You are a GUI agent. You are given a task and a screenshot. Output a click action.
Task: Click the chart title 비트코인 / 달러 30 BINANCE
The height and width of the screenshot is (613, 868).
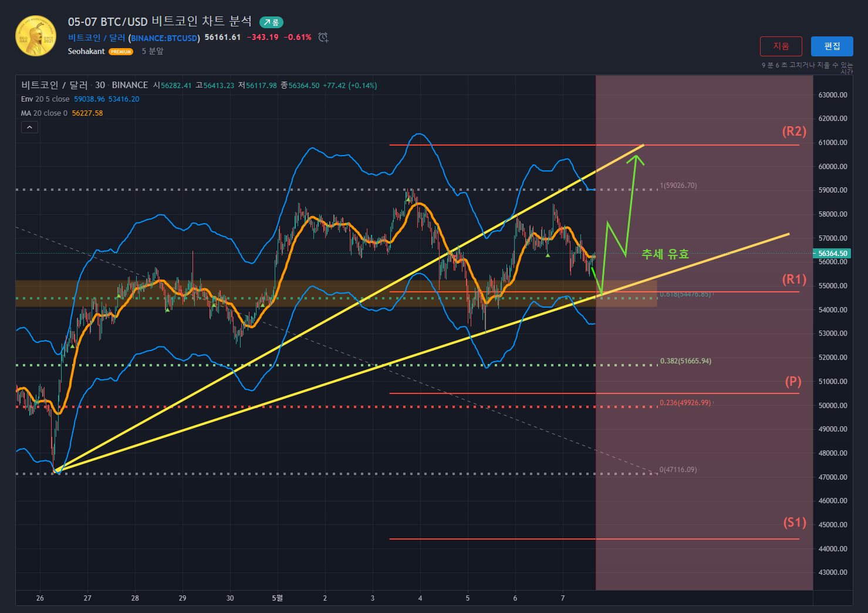coord(85,85)
